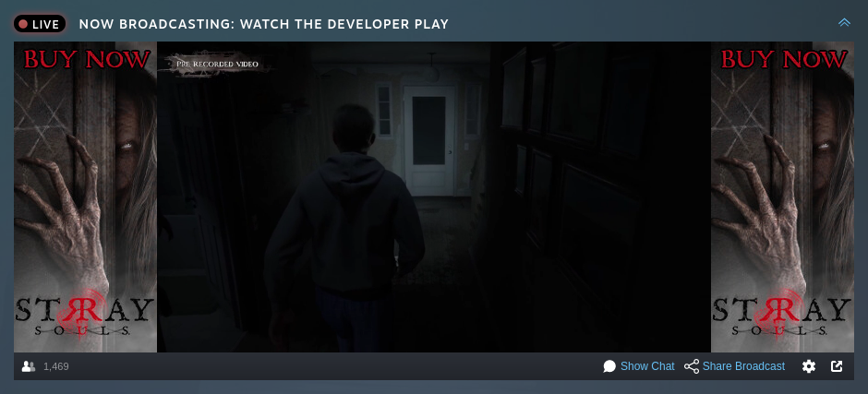Open broadcast settings gear icon
The image size is (868, 394).
point(809,366)
